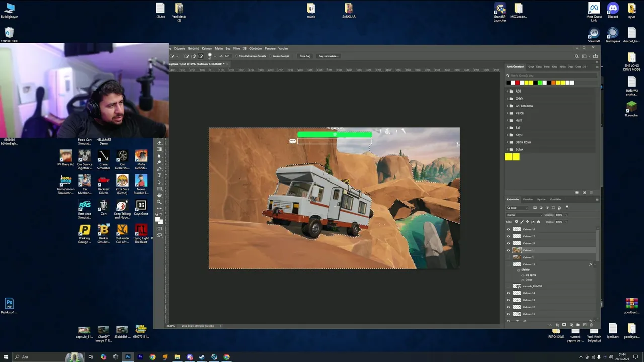Open the three-dots edit toolbar button
This screenshot has height=362, width=644.
[x=159, y=208]
